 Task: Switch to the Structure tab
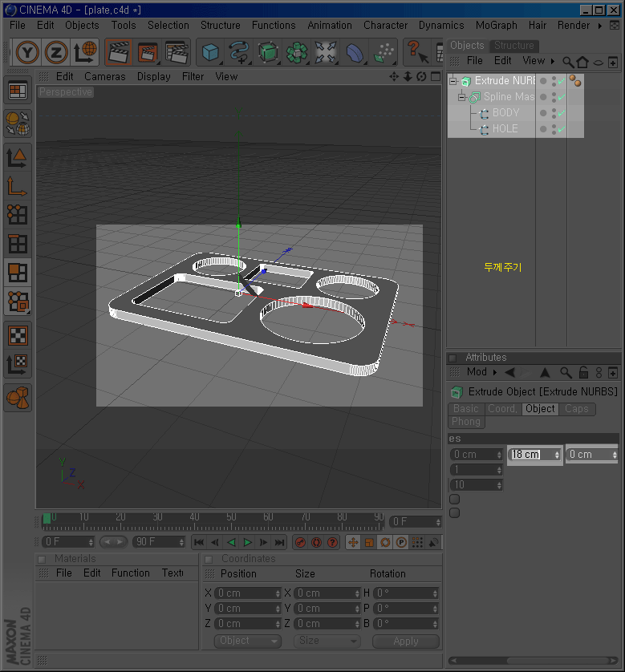coord(514,46)
